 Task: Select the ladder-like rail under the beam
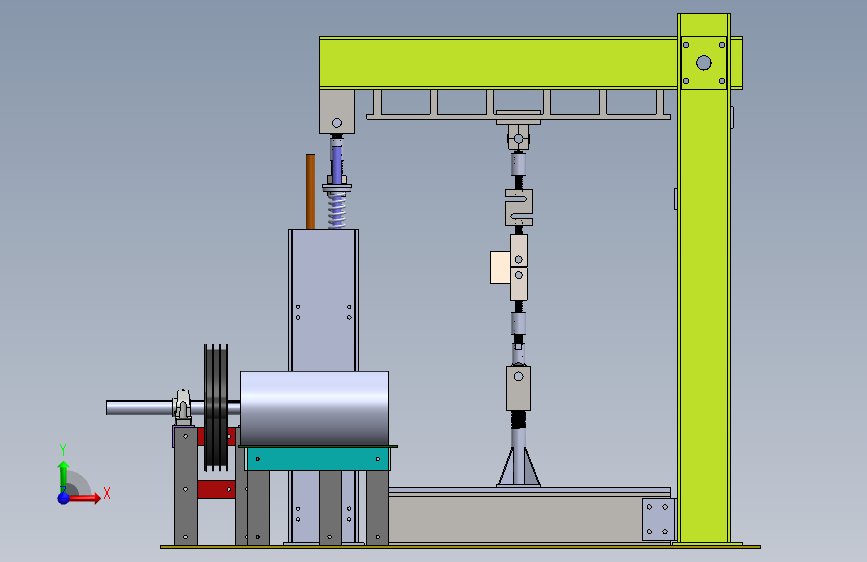[x=519, y=104]
